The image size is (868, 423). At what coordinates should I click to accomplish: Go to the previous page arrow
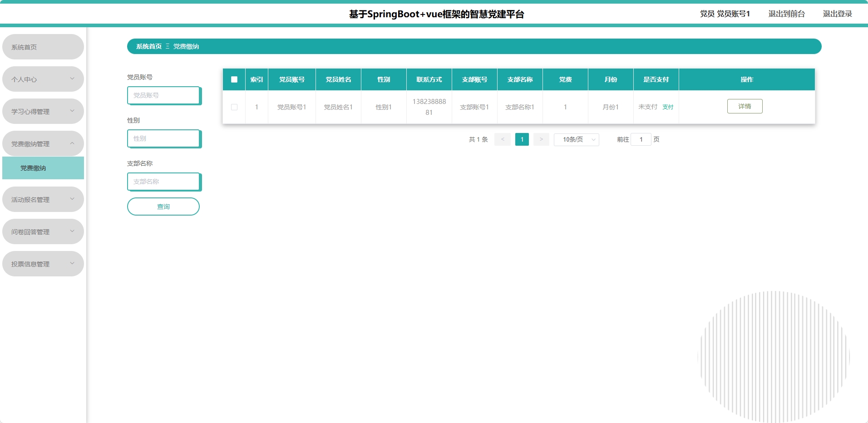click(x=503, y=139)
